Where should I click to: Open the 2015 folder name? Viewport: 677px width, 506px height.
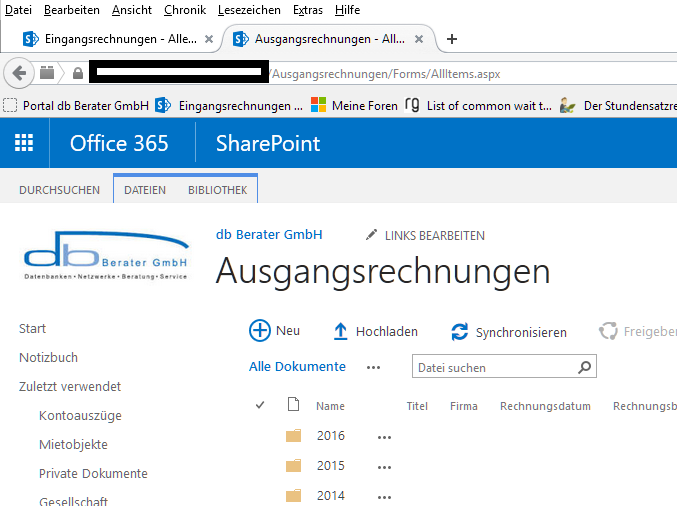[x=331, y=465]
